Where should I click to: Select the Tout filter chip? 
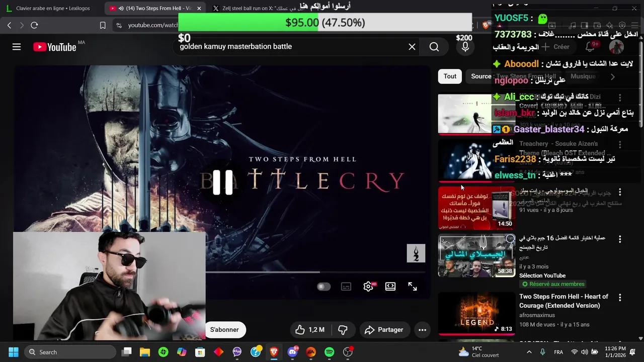pos(450,76)
